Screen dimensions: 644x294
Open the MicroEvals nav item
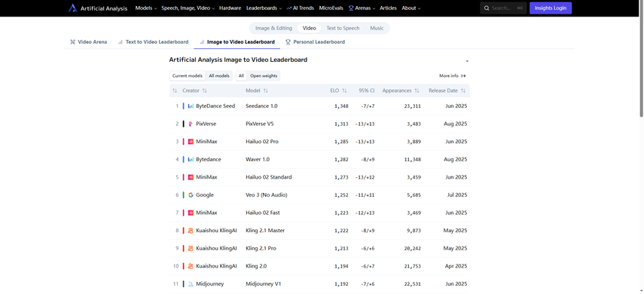[x=331, y=8]
